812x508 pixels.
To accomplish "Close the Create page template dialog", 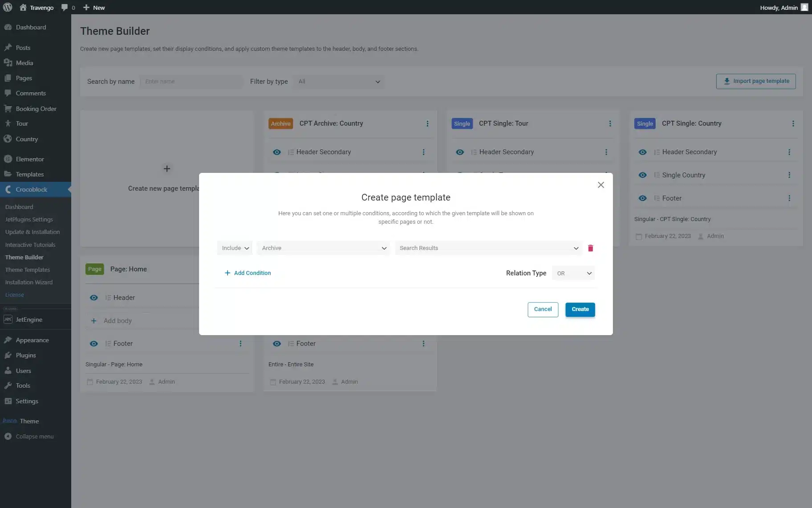I will pos(601,185).
